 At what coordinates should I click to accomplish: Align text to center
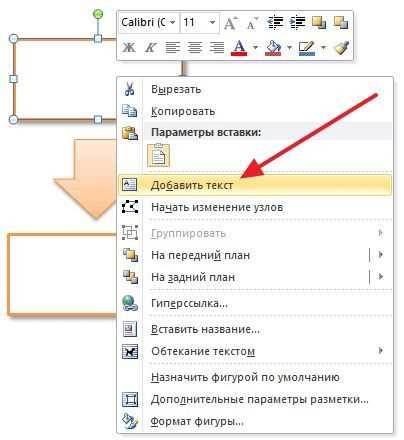pyautogui.click(x=195, y=48)
